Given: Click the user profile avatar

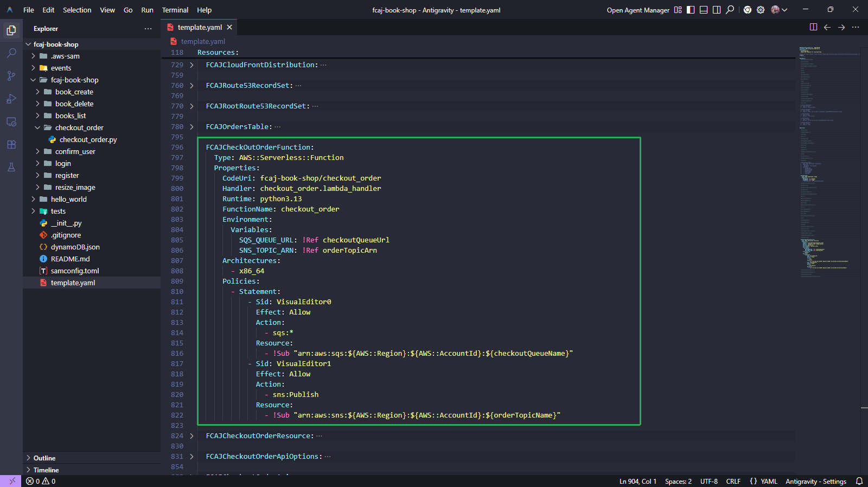Looking at the screenshot, I should (x=775, y=10).
